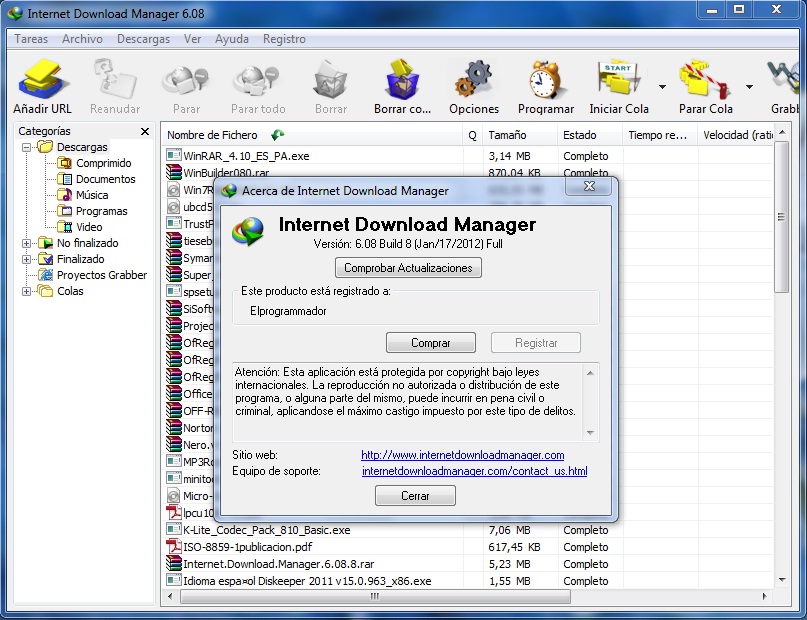
Task: Click the green sort arrow icon in header
Action: pos(278,135)
